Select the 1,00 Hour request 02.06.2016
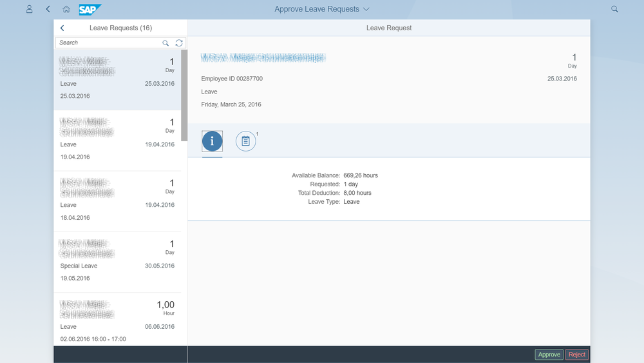Screen dimensions: 644x363 tap(117, 319)
